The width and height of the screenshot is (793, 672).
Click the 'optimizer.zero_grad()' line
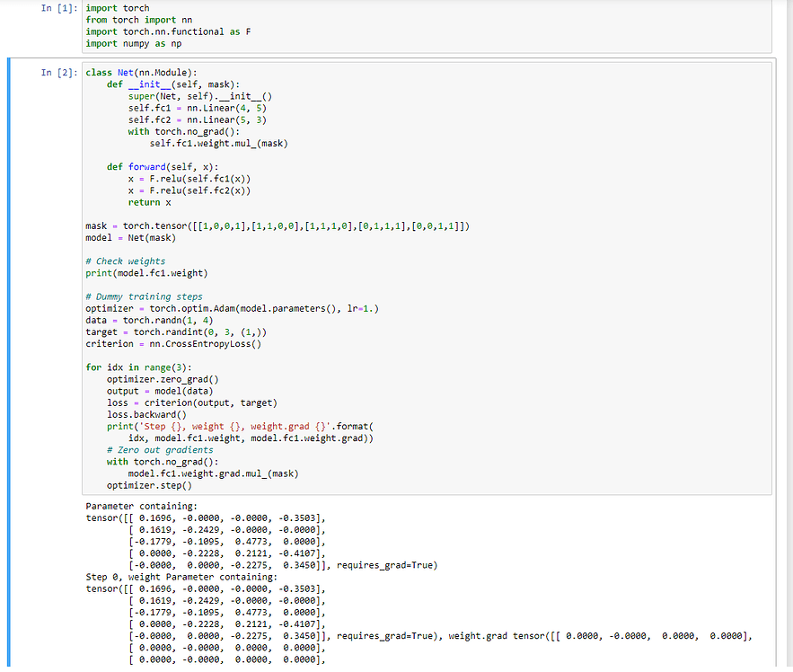pyautogui.click(x=163, y=379)
